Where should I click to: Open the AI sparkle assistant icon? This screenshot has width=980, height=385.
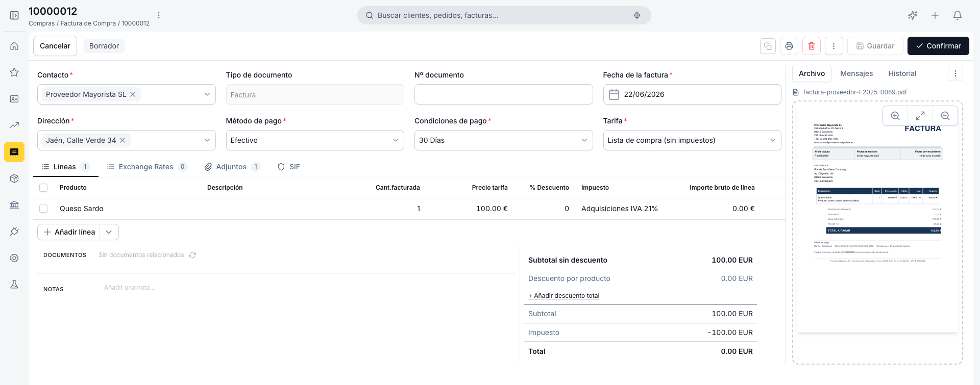click(913, 15)
